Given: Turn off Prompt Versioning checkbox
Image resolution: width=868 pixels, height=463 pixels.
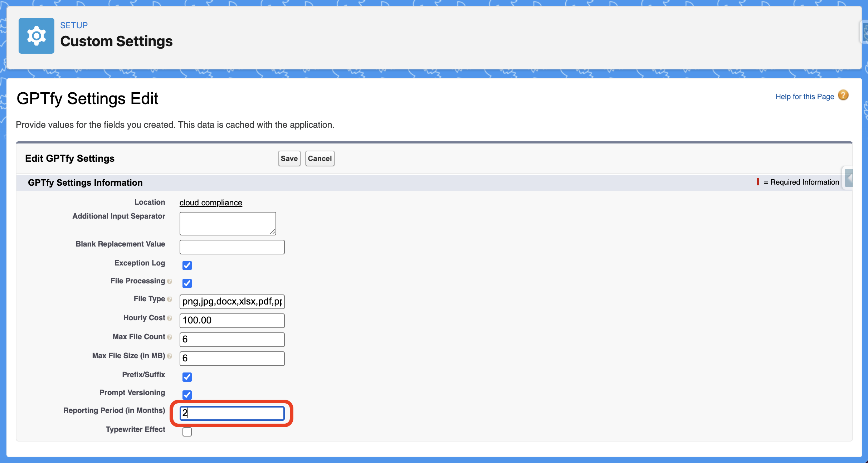Looking at the screenshot, I should (x=187, y=395).
